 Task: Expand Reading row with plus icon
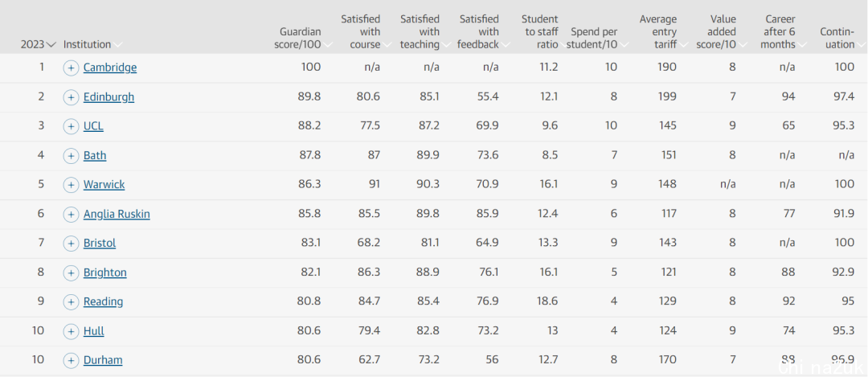click(x=71, y=302)
